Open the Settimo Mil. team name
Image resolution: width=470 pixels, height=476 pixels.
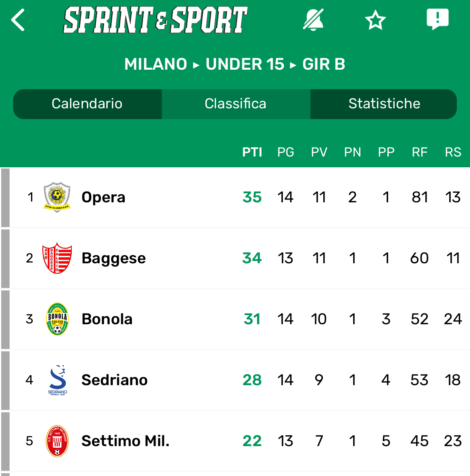[x=126, y=441]
